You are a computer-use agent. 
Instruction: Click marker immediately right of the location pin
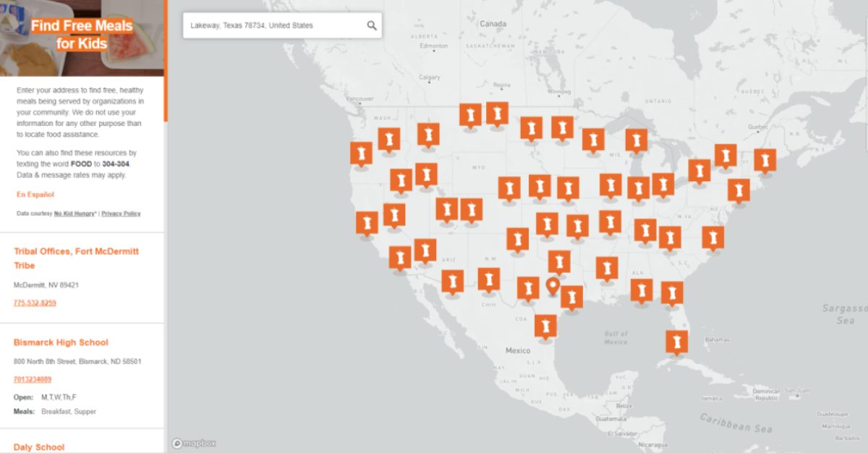[571, 296]
